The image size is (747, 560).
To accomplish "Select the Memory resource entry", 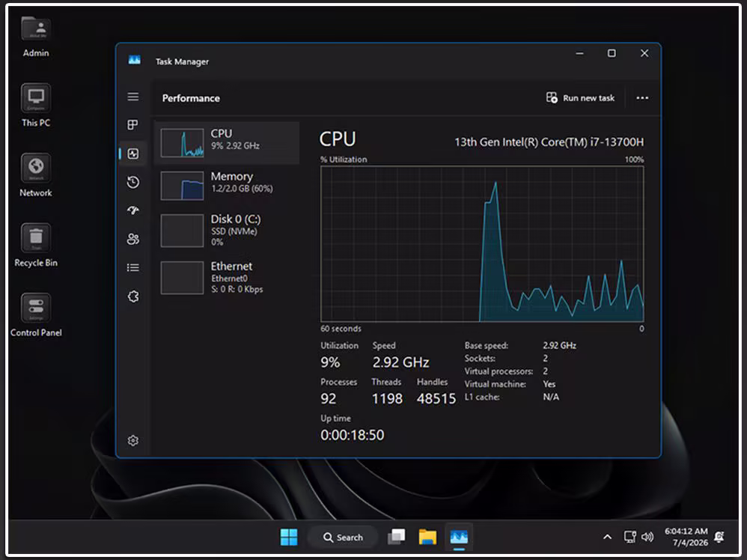I will coord(227,186).
